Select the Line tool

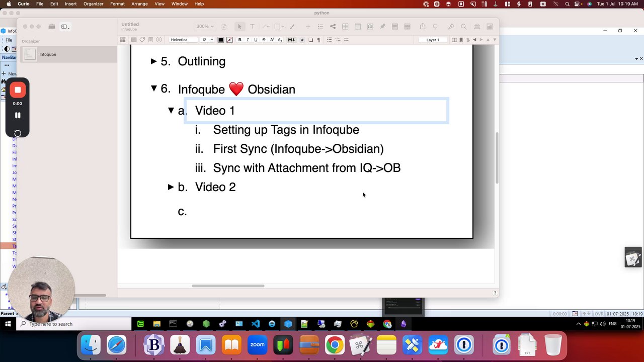[x=266, y=26]
